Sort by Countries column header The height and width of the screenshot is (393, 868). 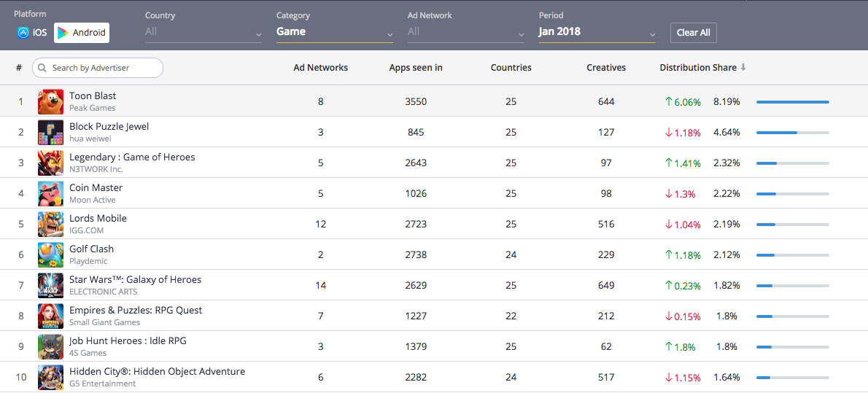pos(511,68)
